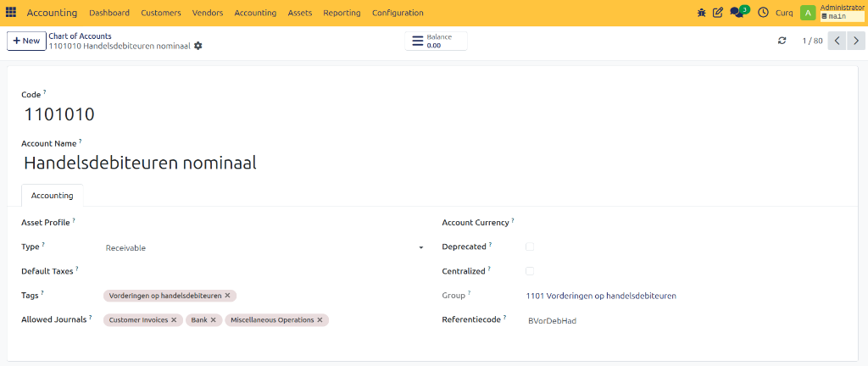Click the Account Currency field
The width and height of the screenshot is (868, 366).
[685, 223]
